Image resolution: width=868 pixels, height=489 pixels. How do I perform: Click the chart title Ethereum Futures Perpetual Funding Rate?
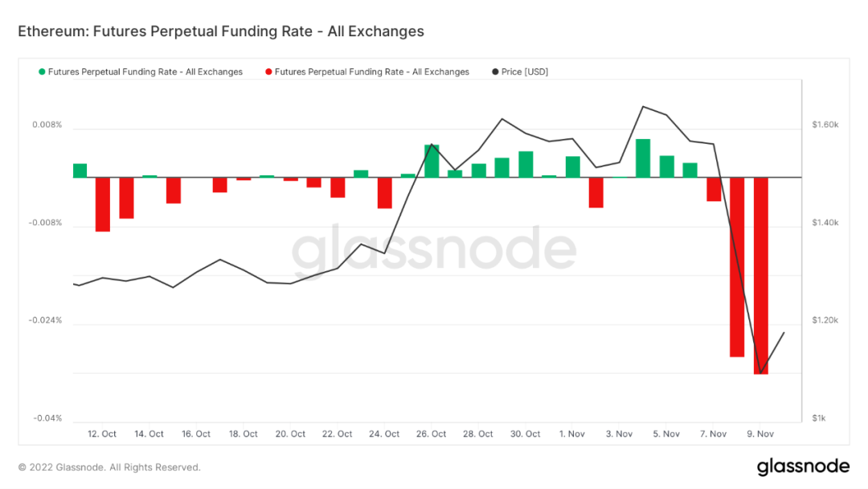coord(221,31)
